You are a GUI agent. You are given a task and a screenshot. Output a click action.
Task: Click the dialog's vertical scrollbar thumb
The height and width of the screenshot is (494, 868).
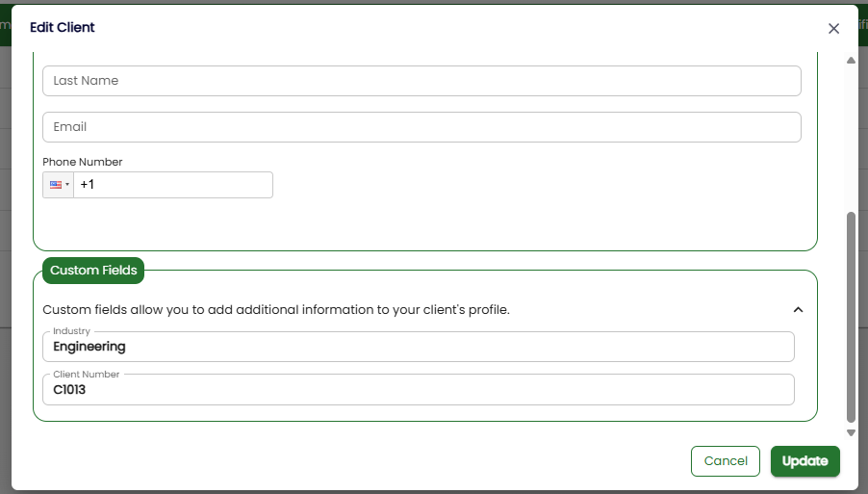point(851,316)
